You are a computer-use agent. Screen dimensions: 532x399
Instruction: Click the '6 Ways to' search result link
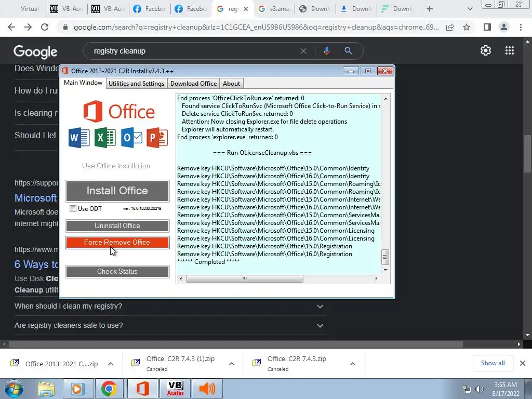[x=36, y=264]
